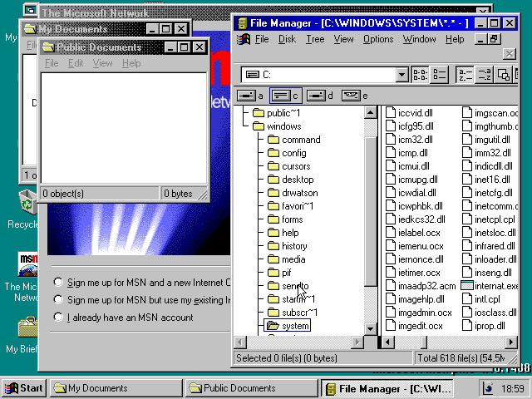
Task: Click File Manager control menu flag icon
Action: [x=244, y=39]
